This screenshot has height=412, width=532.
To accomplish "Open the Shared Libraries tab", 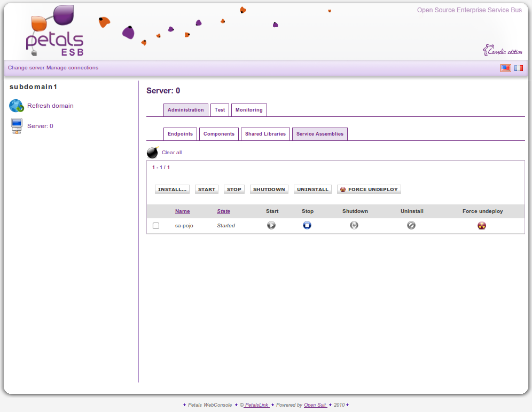I will coord(265,134).
